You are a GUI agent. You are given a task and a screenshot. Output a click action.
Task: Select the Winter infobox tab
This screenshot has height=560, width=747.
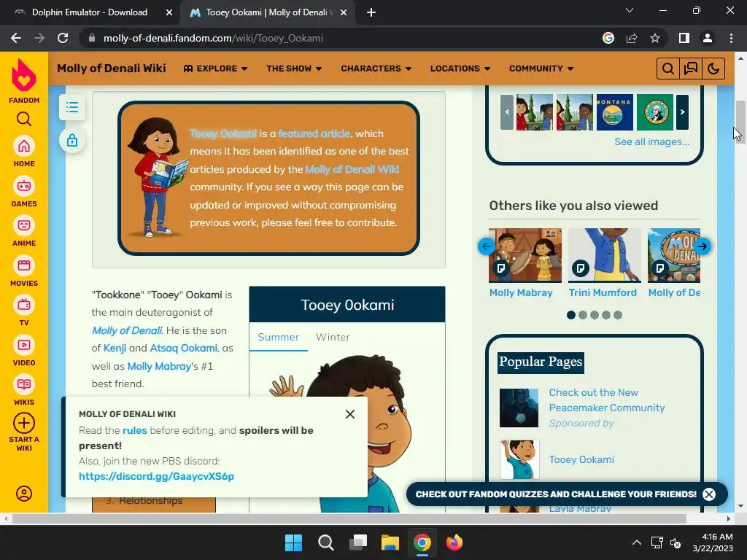333,337
